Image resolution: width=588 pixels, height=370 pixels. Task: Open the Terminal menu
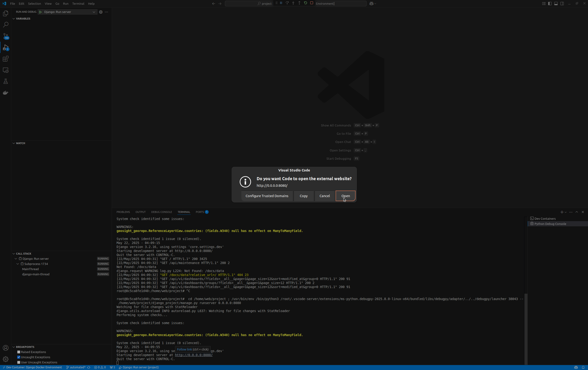[78, 4]
